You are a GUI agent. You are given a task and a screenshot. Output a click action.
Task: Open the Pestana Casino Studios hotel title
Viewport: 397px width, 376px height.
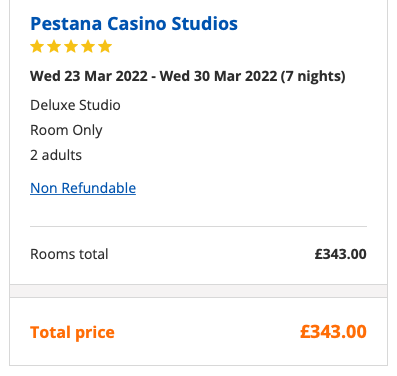134,24
